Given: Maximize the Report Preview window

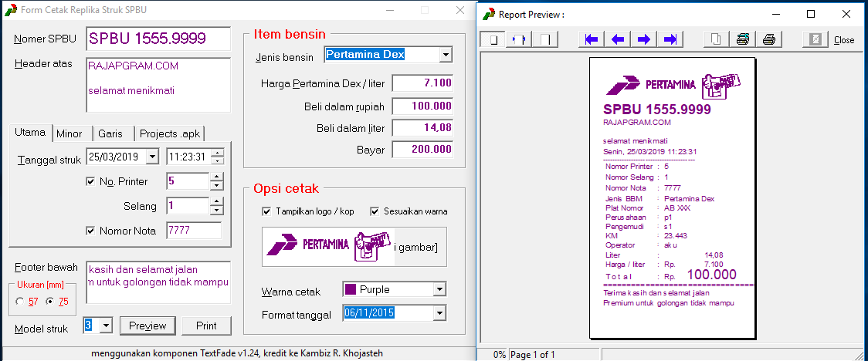Looking at the screenshot, I should [811, 15].
